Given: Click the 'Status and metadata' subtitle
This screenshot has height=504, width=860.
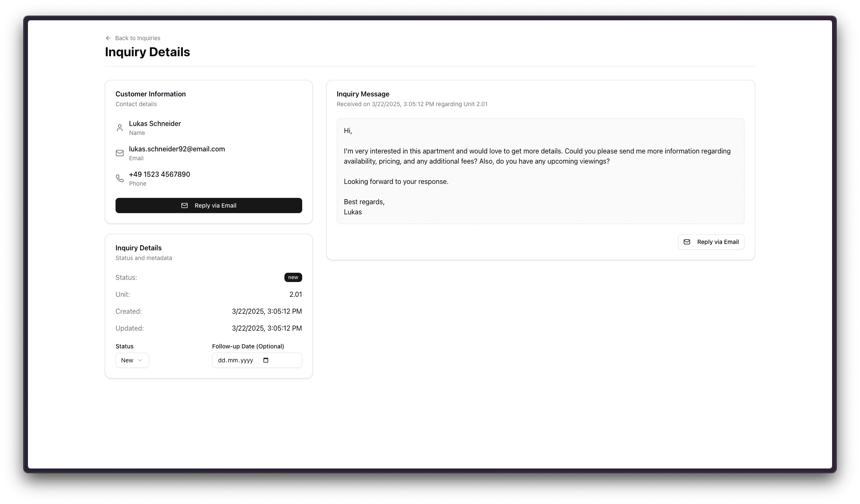Looking at the screenshot, I should coord(144,258).
